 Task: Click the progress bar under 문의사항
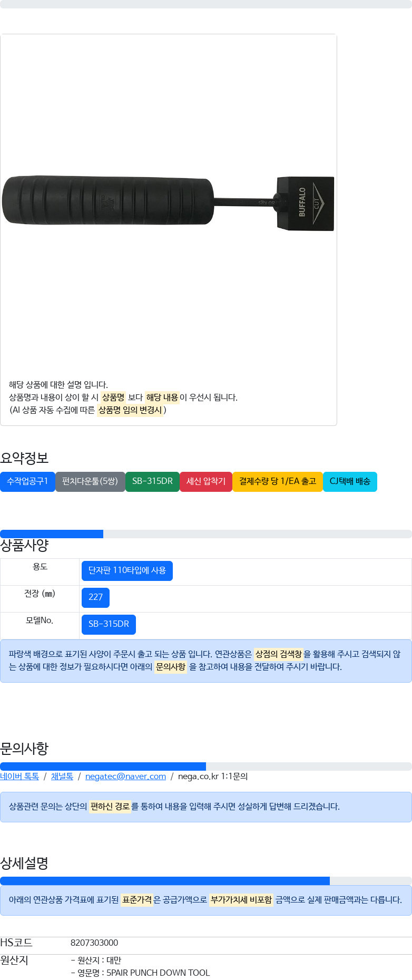pos(206,766)
